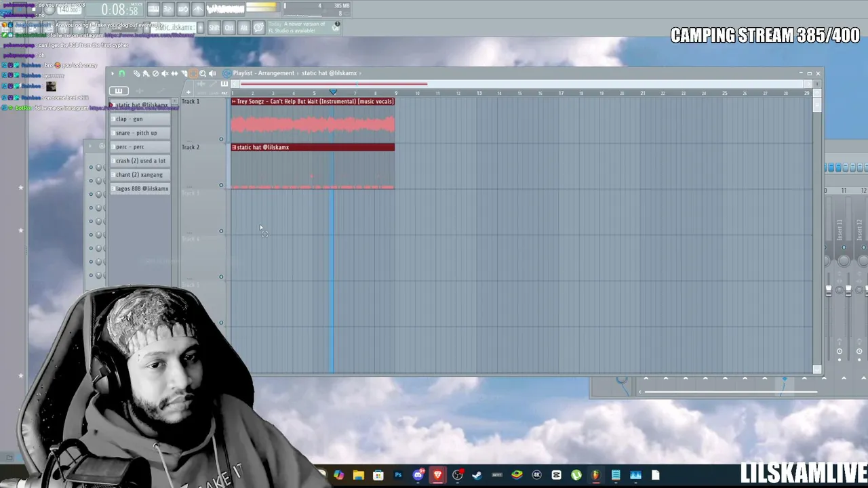Open Steam from the taskbar
This screenshot has width=868, height=488.
point(477,475)
